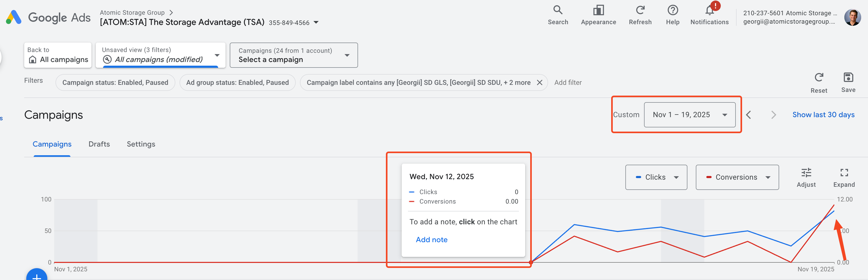This screenshot has height=280, width=868.
Task: Open the Help question mark icon
Action: click(x=672, y=10)
